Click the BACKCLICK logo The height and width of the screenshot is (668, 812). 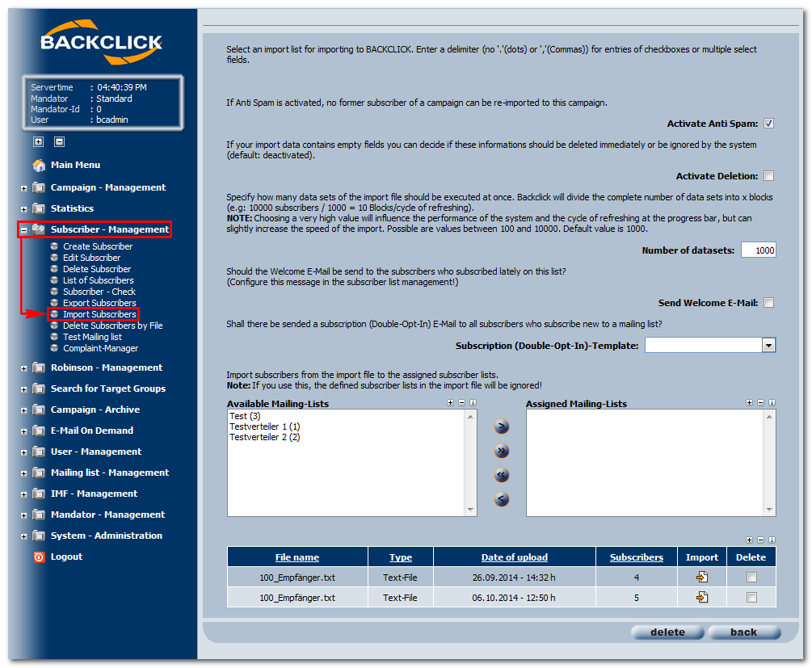102,43
